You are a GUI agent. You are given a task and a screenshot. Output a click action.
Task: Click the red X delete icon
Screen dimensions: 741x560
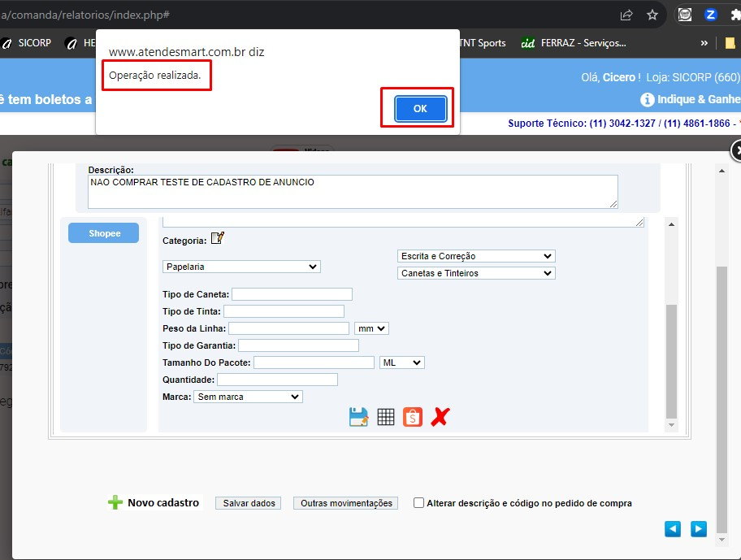click(x=440, y=417)
